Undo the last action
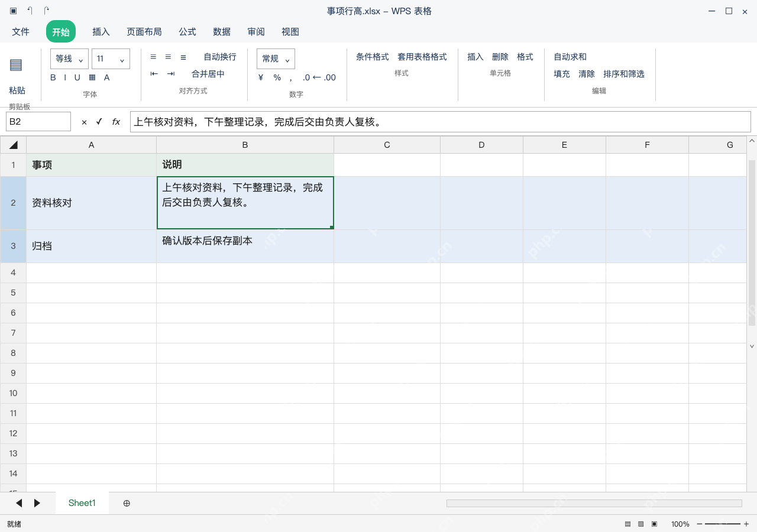 [30, 11]
